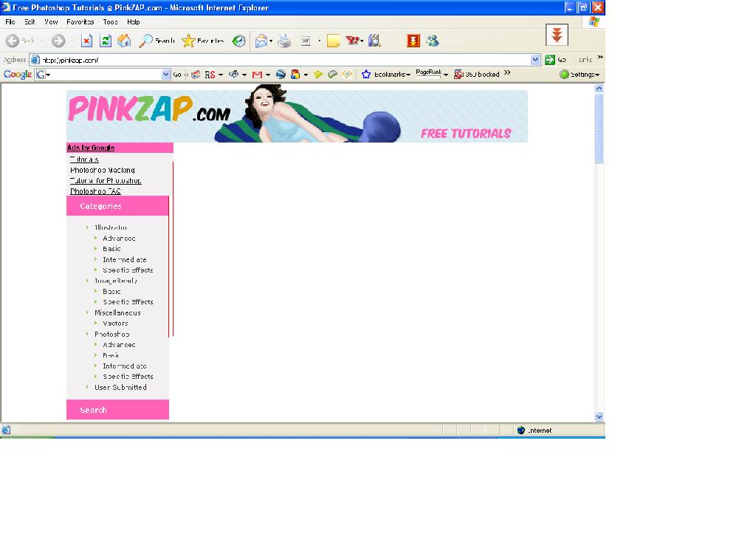The image size is (756, 548).
Task: Click the Gmail M icon
Action: (x=257, y=75)
